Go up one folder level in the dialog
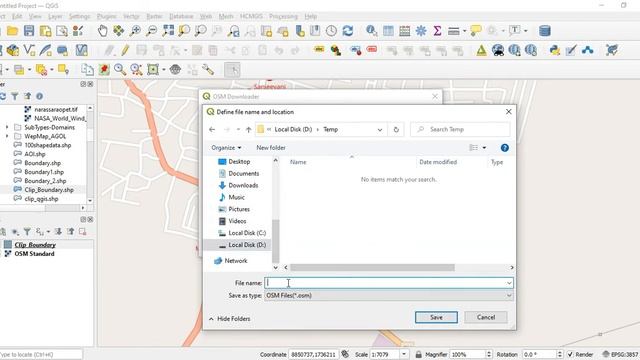640x360 pixels. click(x=249, y=129)
